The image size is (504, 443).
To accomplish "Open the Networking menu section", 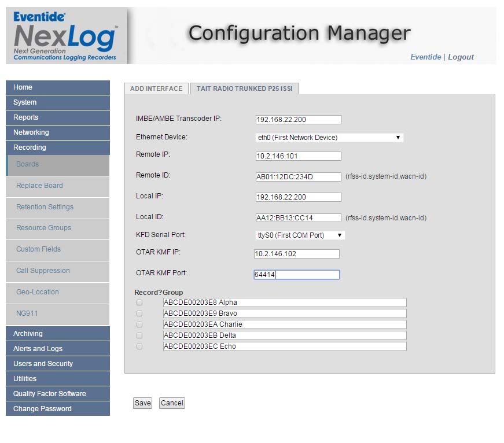I will (57, 132).
